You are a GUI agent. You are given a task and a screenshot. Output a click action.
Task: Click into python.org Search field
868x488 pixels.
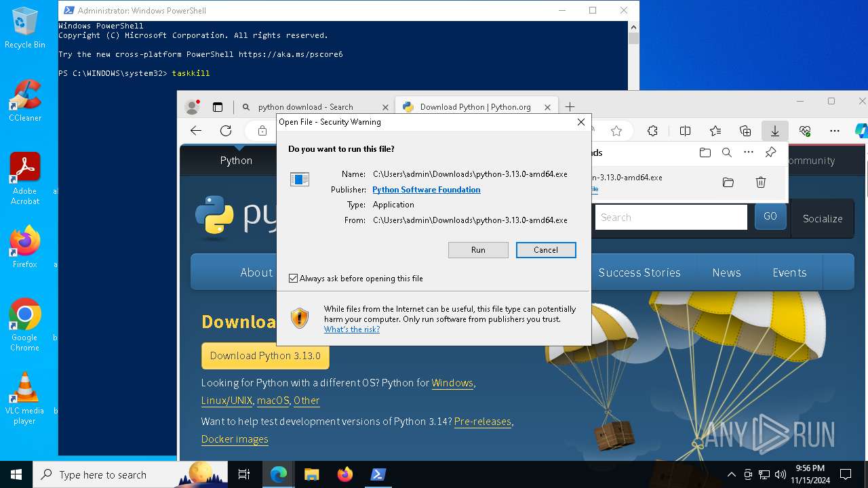tap(671, 218)
